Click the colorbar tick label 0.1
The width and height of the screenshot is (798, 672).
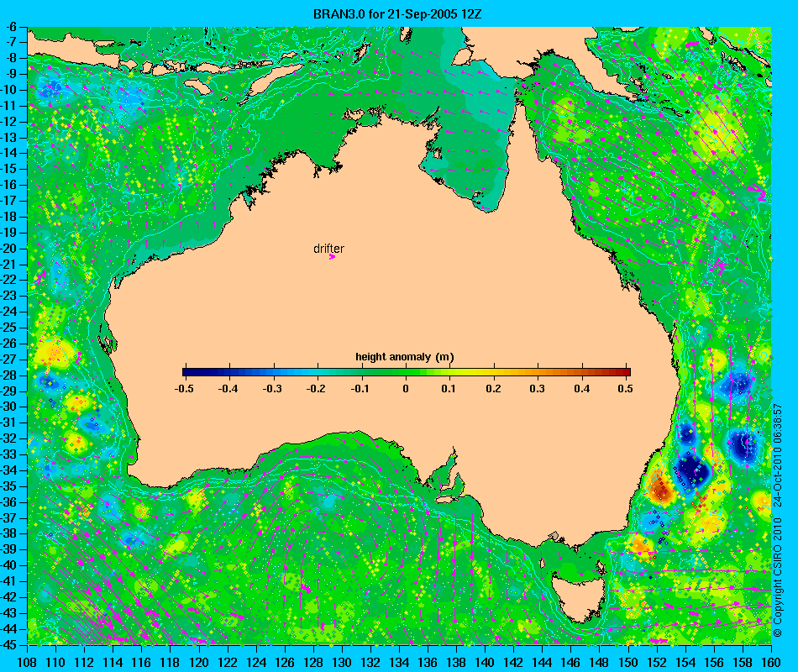tap(449, 389)
